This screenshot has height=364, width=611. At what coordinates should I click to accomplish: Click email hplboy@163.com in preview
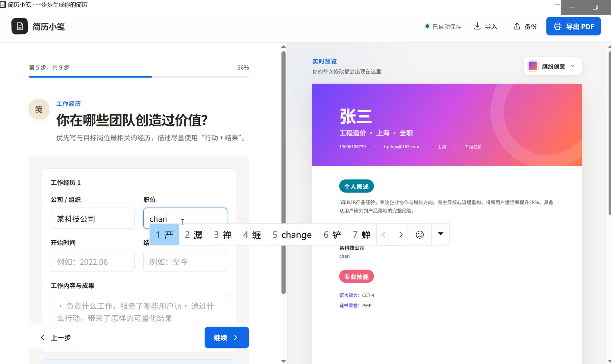tap(401, 147)
